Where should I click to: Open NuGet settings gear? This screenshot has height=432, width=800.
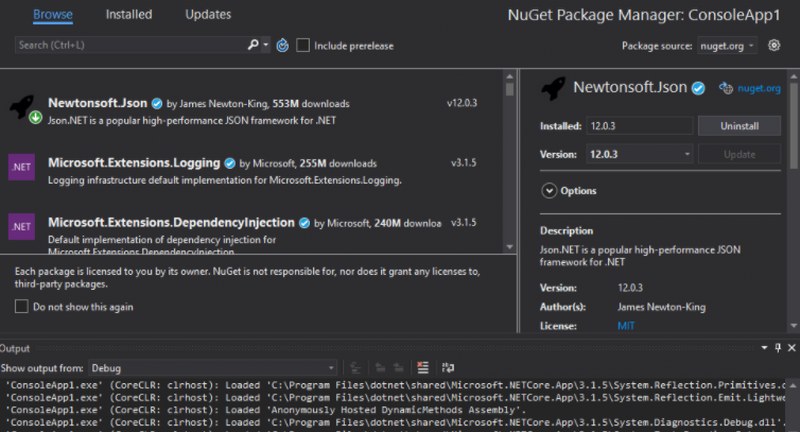point(774,45)
